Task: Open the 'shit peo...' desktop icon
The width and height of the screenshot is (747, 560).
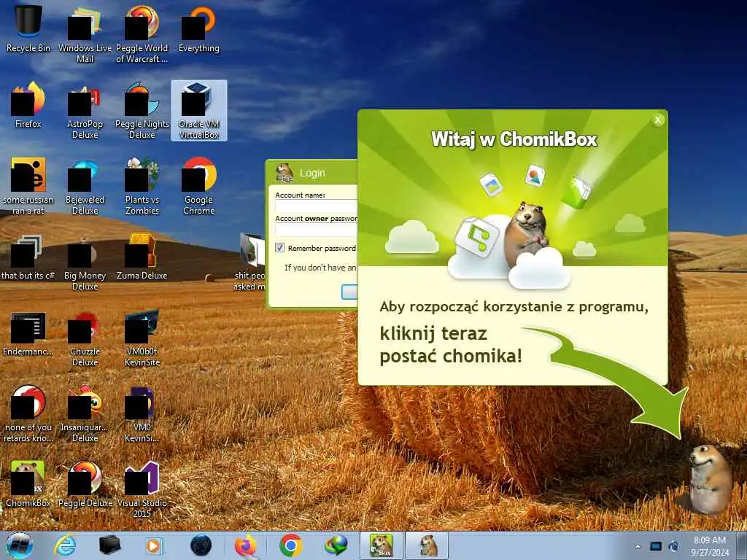Action: (x=249, y=262)
